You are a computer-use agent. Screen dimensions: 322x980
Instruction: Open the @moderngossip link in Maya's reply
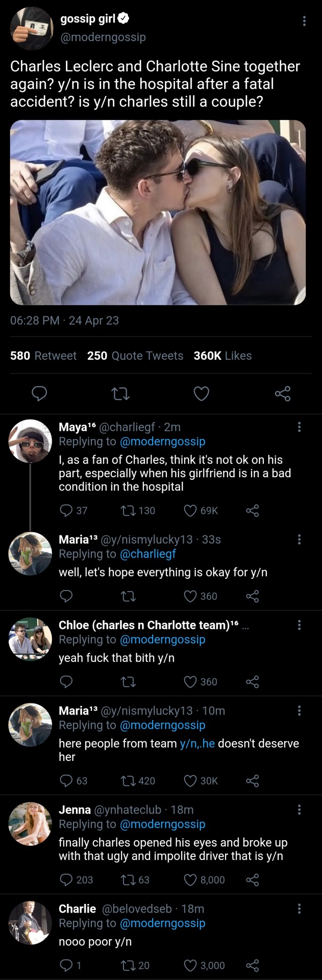point(162,442)
